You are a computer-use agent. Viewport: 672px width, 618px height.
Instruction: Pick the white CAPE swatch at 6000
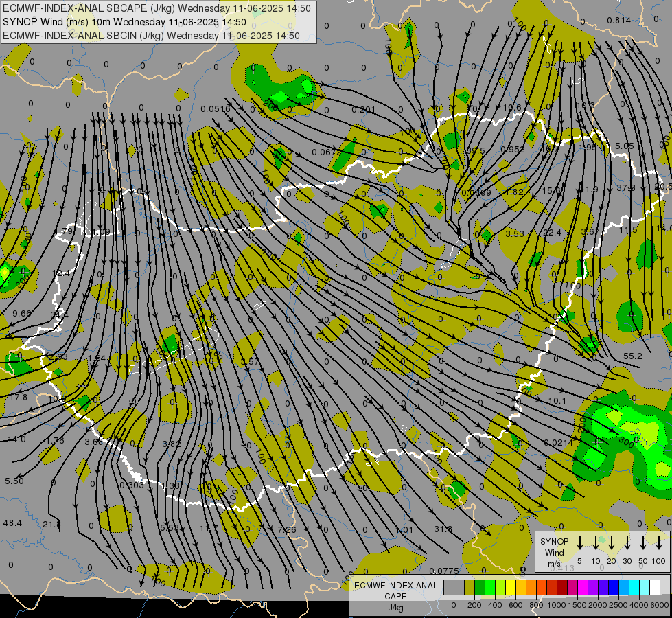tap(654, 588)
